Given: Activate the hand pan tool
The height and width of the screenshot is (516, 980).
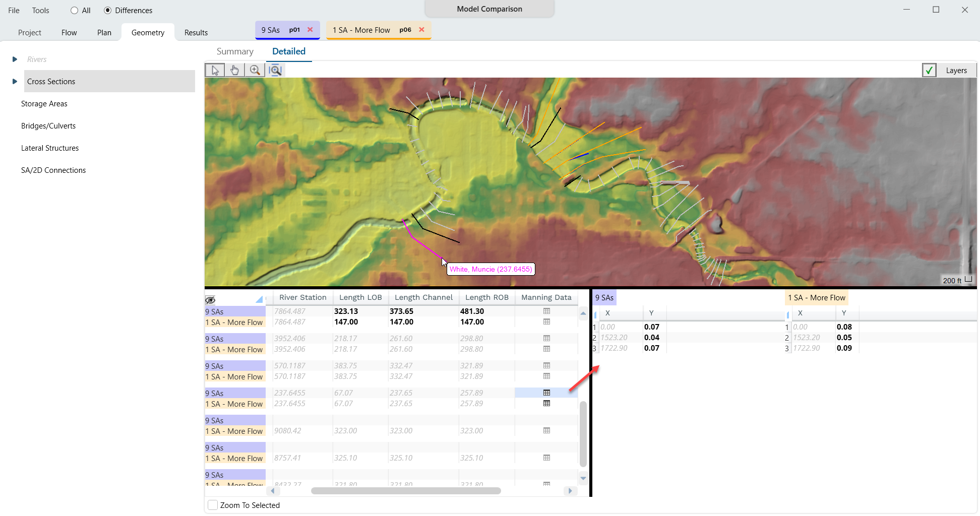Looking at the screenshot, I should click(235, 70).
